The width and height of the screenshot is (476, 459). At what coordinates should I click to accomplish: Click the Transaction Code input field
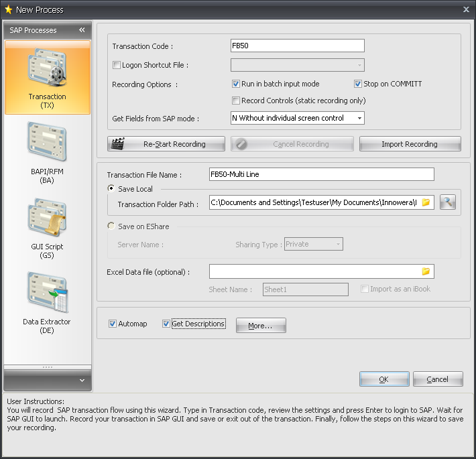[x=297, y=46]
